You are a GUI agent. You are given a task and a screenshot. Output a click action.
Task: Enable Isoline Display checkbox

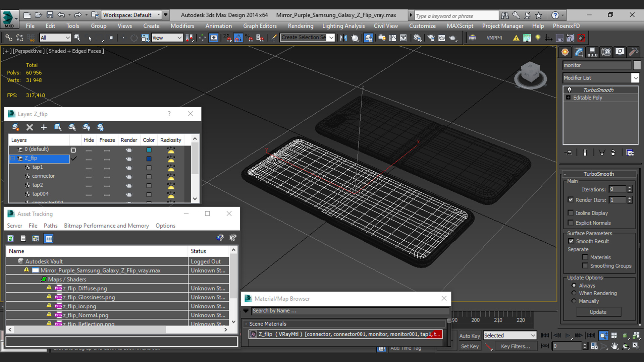pyautogui.click(x=571, y=213)
